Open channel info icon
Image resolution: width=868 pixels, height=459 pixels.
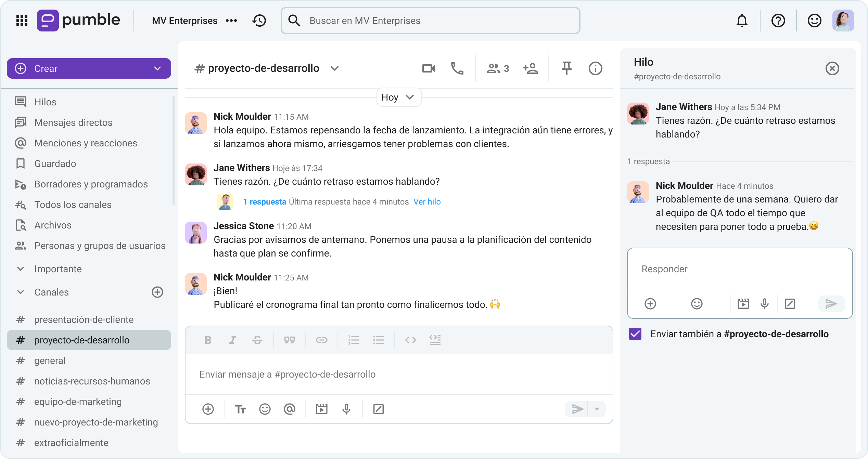coord(595,68)
